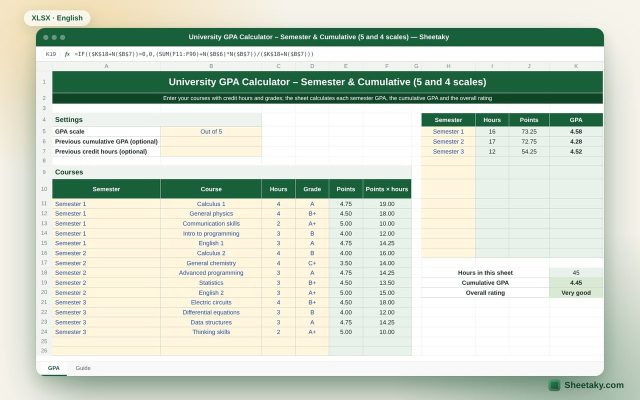This screenshot has width=640, height=400.
Task: Open the Sheetaky.com link
Action: [x=594, y=385]
